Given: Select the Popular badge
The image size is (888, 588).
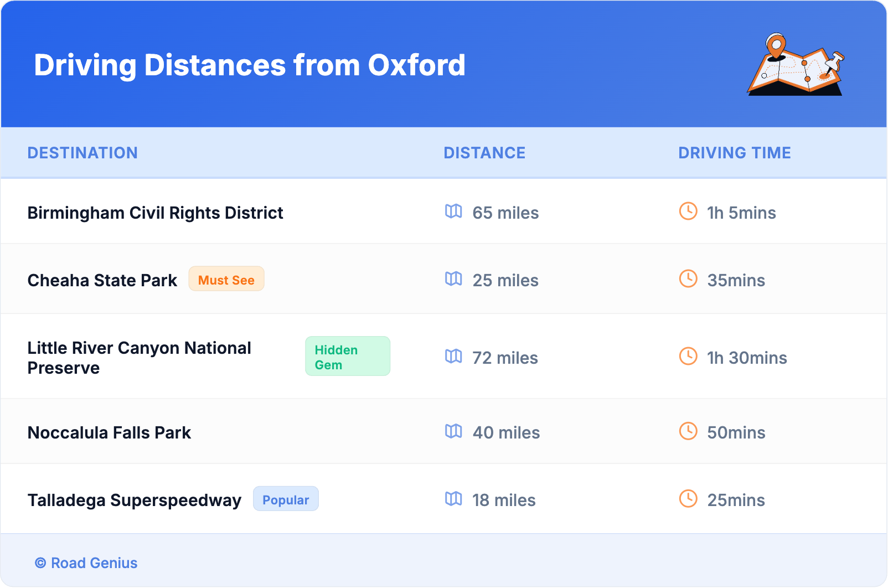Looking at the screenshot, I should [286, 499].
